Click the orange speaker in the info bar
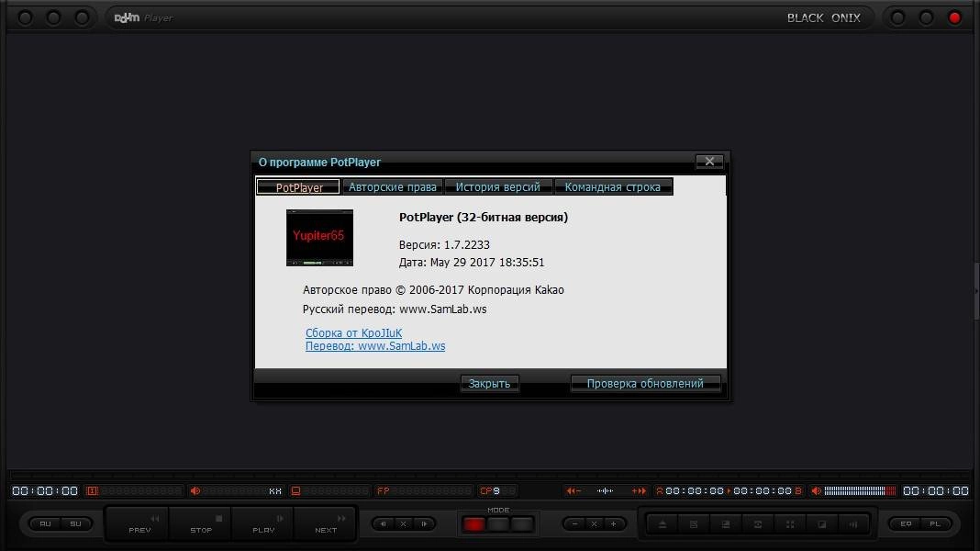 (195, 491)
